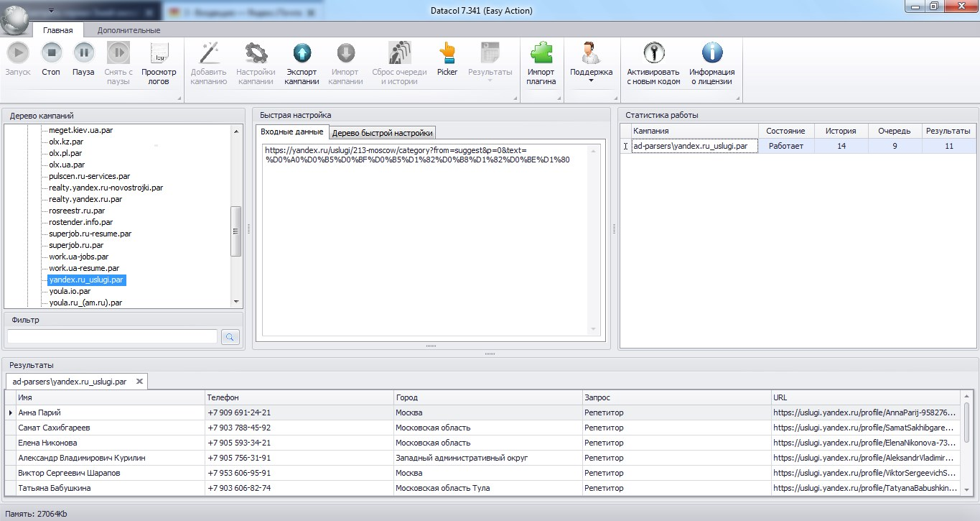Select realty.yandex.ru.par tree item
Image resolution: width=980 pixels, height=521 pixels.
(x=85, y=199)
